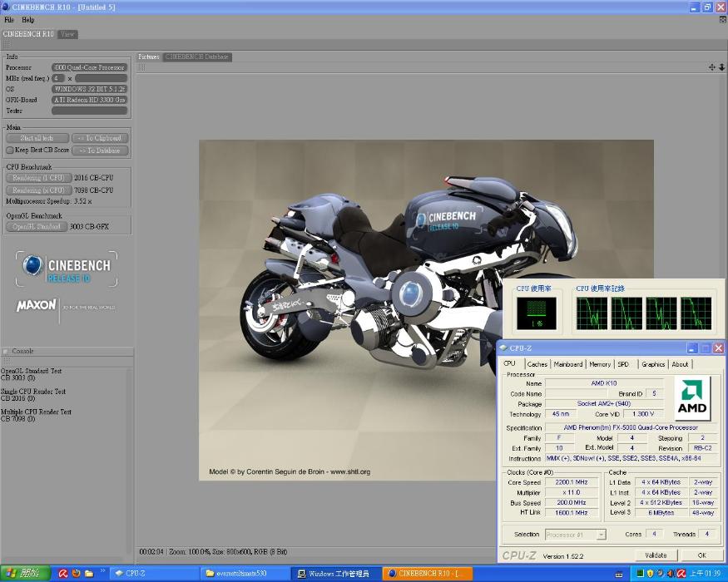This screenshot has height=582, width=728.
Task: Run Rendering (1 CPU) benchmark
Action: (38, 178)
